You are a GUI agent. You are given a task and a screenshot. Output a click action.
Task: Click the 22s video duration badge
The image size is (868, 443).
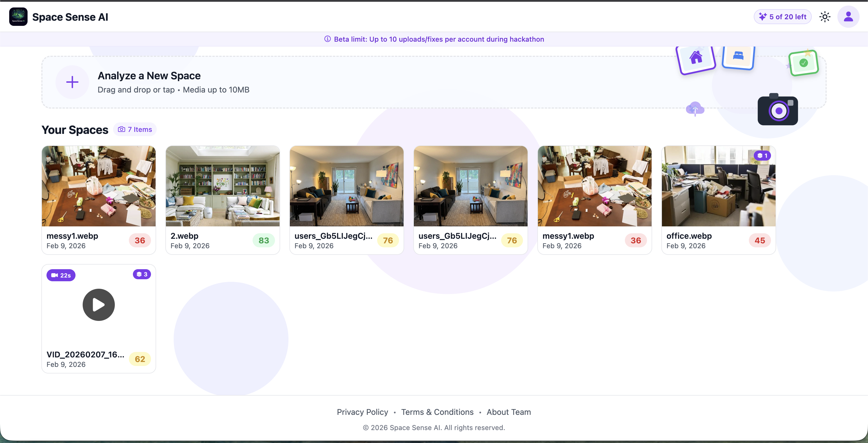pos(61,275)
